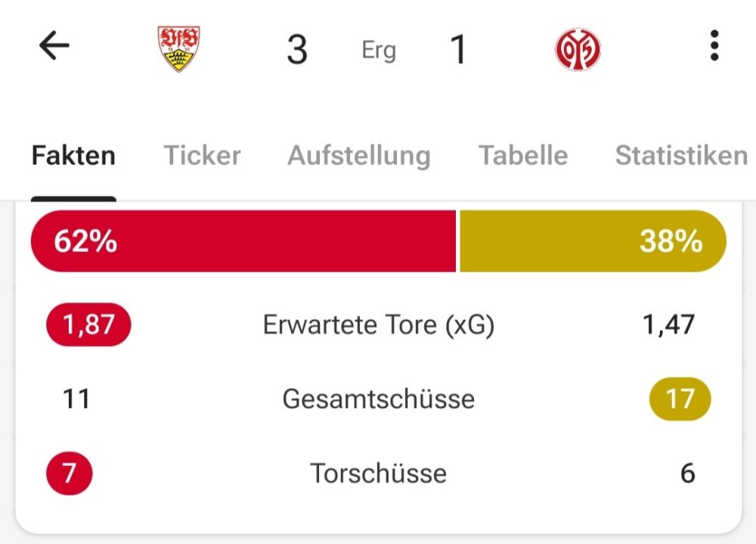756x544 pixels.
Task: Select the Torschüsse stat label
Action: (x=378, y=473)
